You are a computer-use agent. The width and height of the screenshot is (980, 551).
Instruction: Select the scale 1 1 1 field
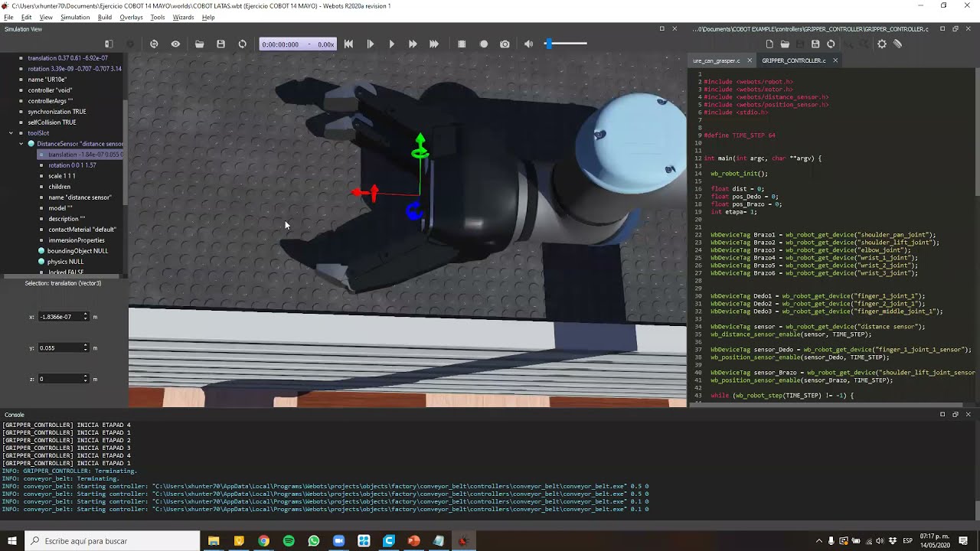point(62,176)
